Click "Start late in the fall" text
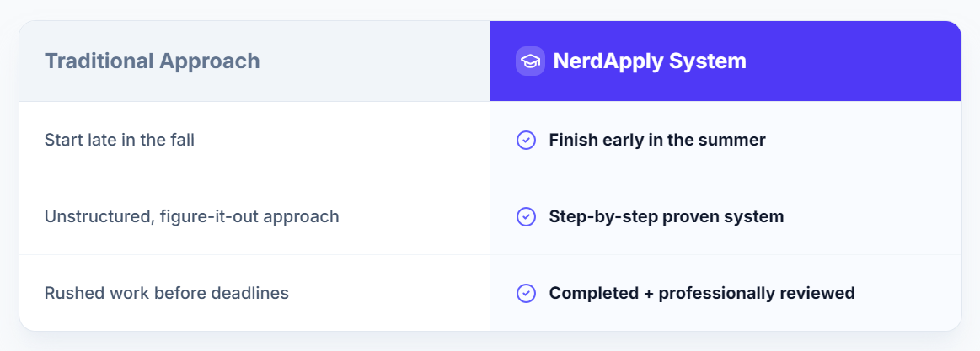 click(x=119, y=140)
